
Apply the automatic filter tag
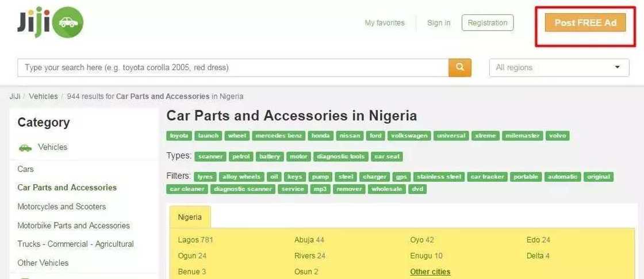pos(563,177)
